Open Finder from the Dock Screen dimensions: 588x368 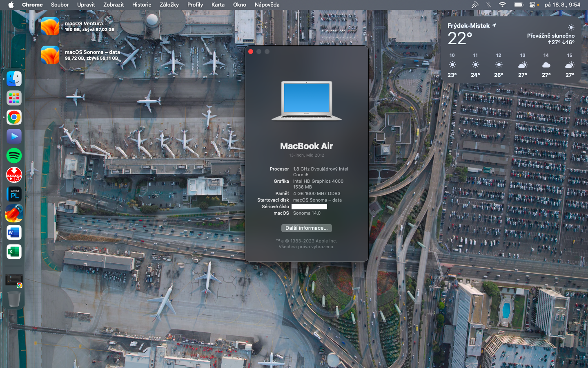14,79
